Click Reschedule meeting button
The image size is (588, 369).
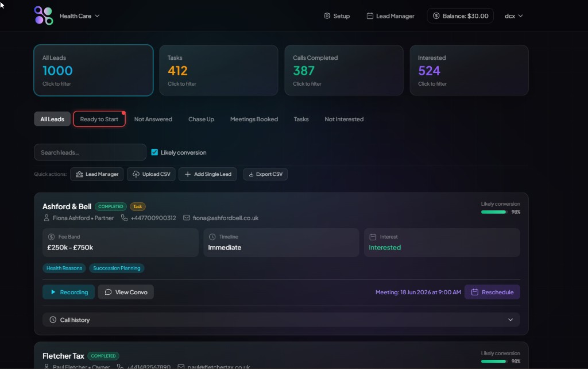click(492, 292)
